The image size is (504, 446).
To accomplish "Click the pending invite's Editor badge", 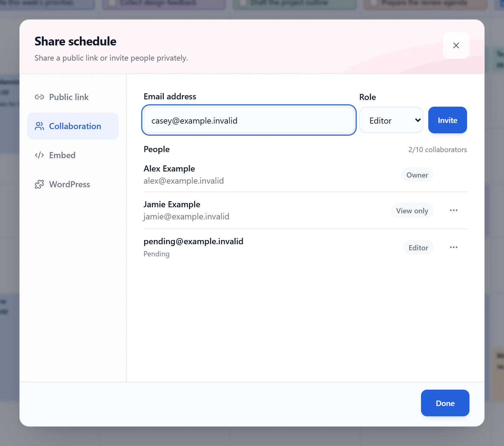I will [x=418, y=248].
